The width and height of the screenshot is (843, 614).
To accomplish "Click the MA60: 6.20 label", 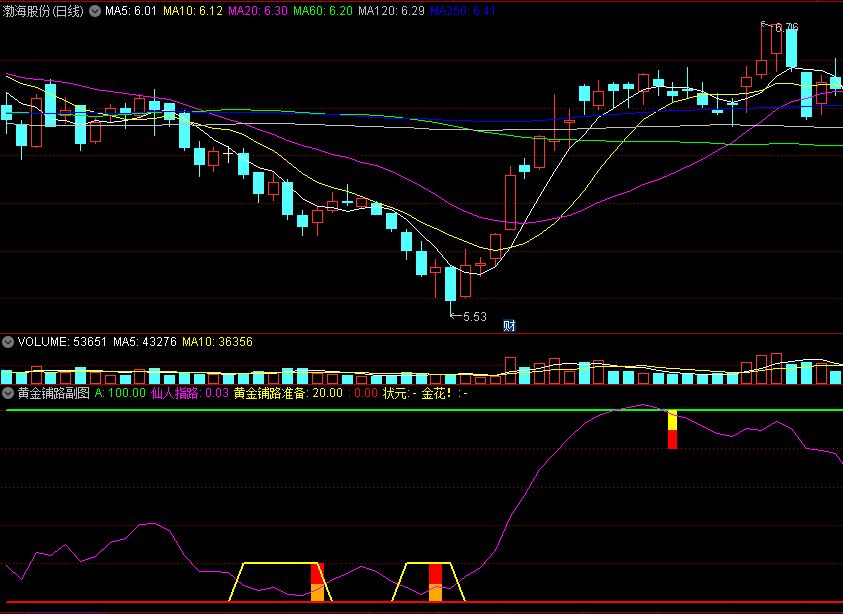I will coord(323,11).
